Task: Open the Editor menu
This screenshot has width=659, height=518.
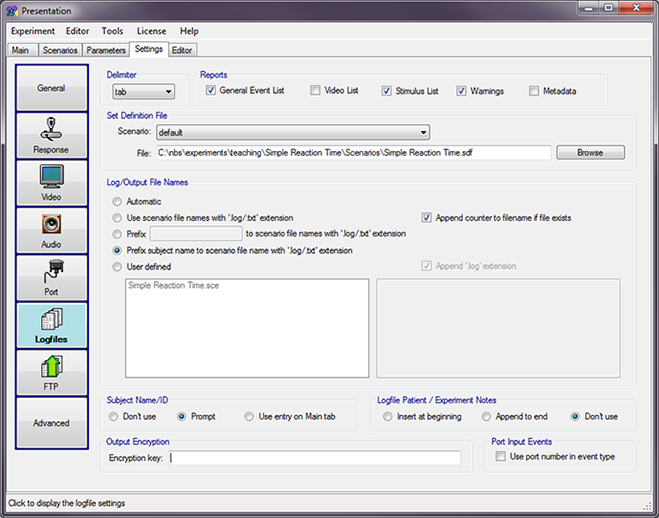Action: coord(77,31)
